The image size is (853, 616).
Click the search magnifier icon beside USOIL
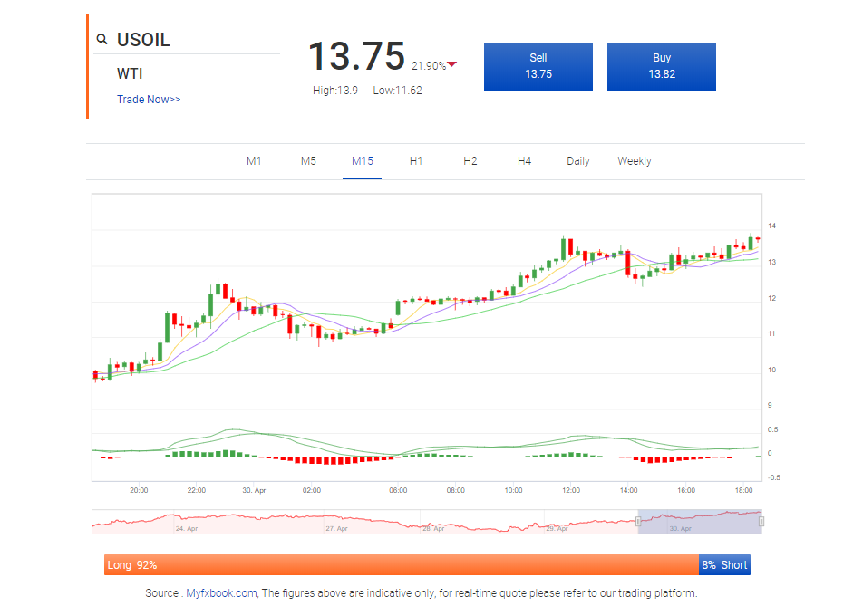tap(102, 40)
